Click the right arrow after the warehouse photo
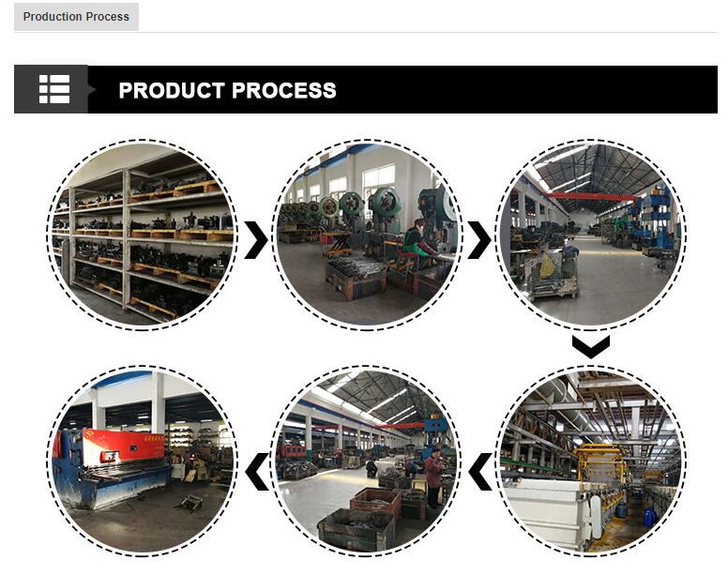The height and width of the screenshot is (575, 728). pyautogui.click(x=256, y=240)
